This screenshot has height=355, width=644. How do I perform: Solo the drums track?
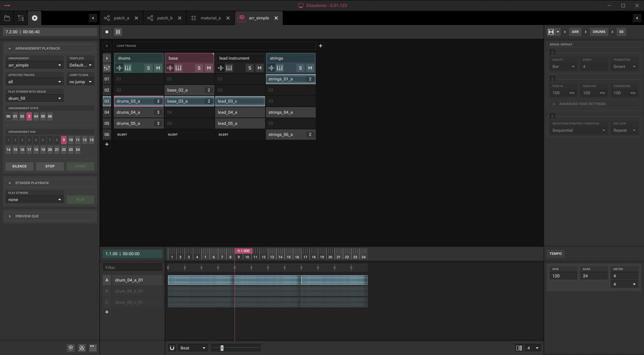149,68
